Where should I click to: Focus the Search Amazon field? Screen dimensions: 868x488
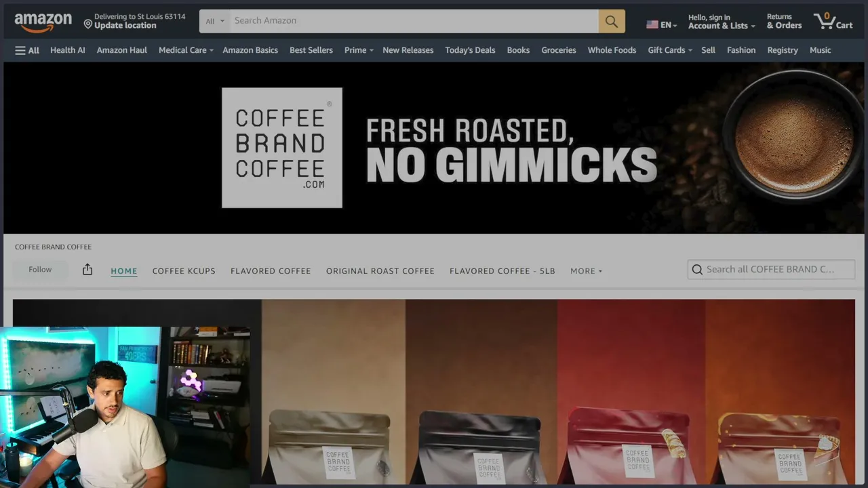[x=414, y=21]
